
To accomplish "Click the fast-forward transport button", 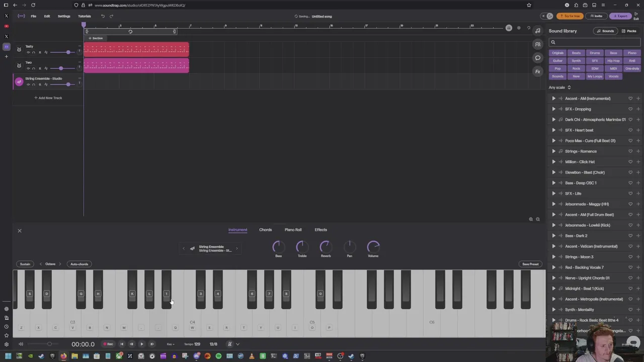I will click(x=152, y=344).
